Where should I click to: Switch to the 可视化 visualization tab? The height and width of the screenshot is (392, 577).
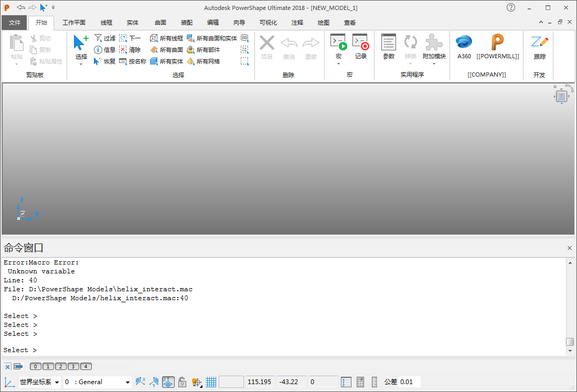tap(268, 23)
